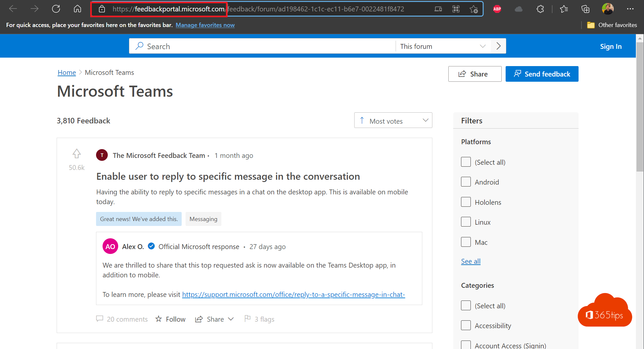Click See all platforms link
The height and width of the screenshot is (349, 644).
coord(471,261)
